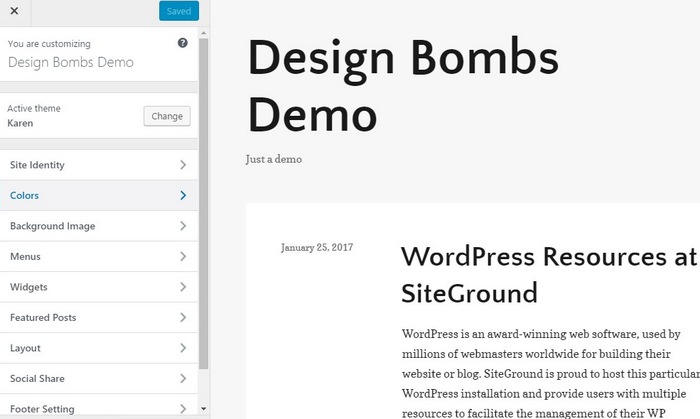Click the January 25, 2017 post date

click(x=317, y=248)
